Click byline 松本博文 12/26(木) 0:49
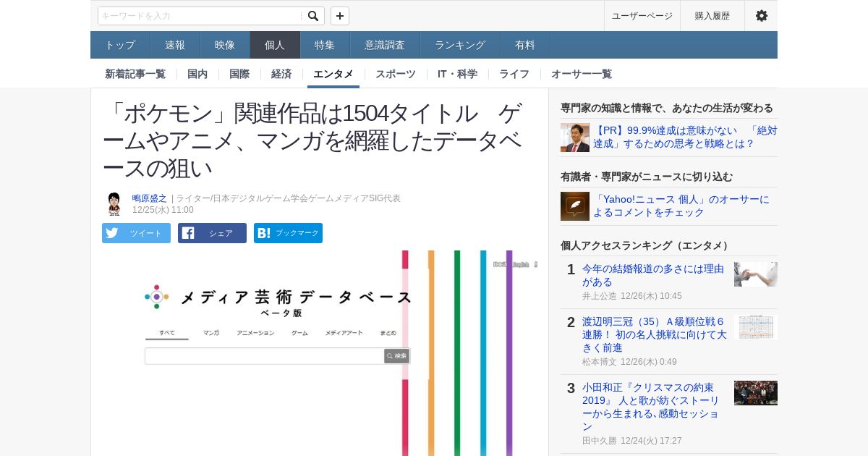Viewport: 868px width, 456px height. [x=629, y=362]
